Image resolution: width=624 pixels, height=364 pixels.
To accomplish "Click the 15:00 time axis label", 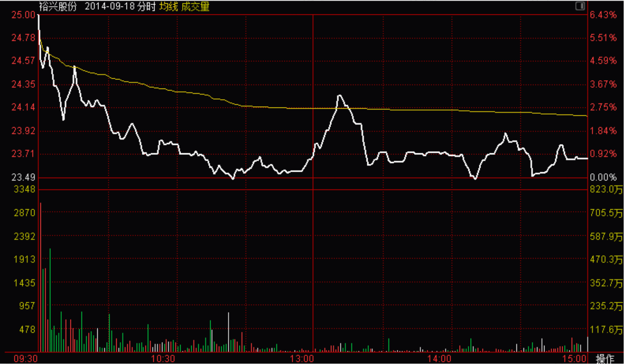I will [574, 359].
